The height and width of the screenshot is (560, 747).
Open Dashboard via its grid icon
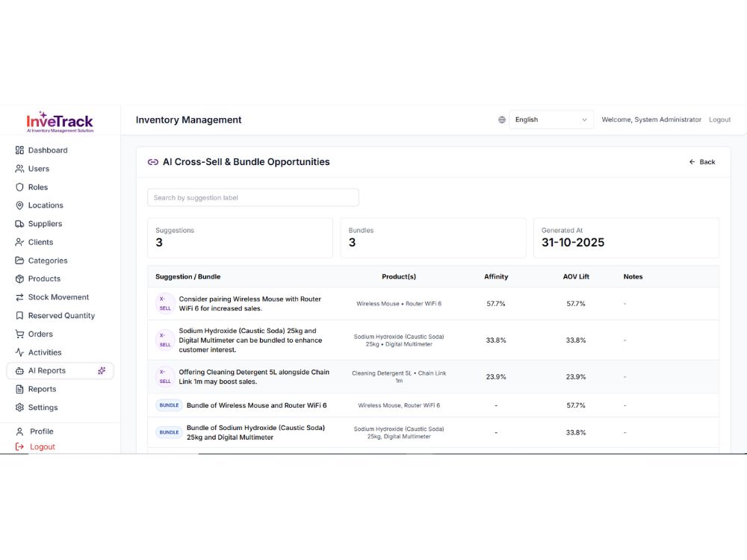point(19,151)
